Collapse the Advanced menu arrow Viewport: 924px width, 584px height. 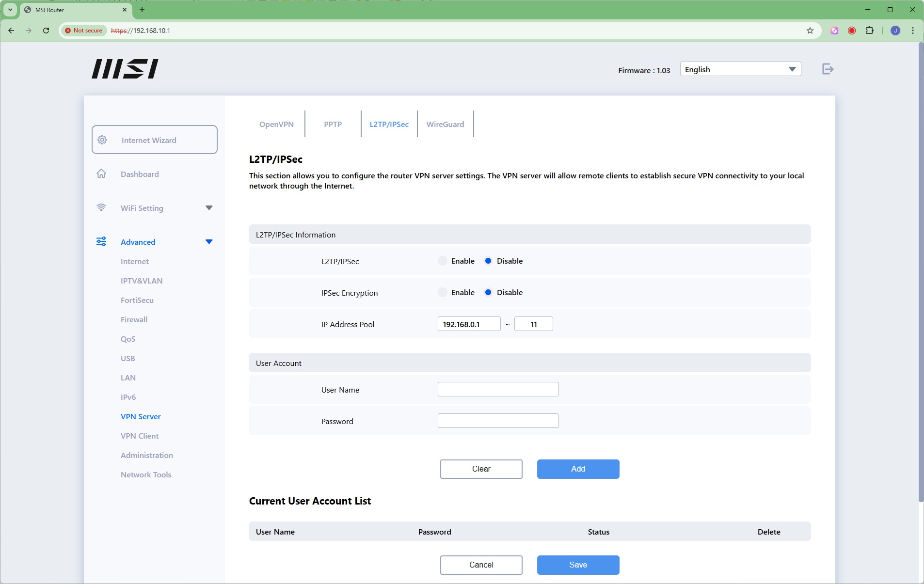(209, 242)
